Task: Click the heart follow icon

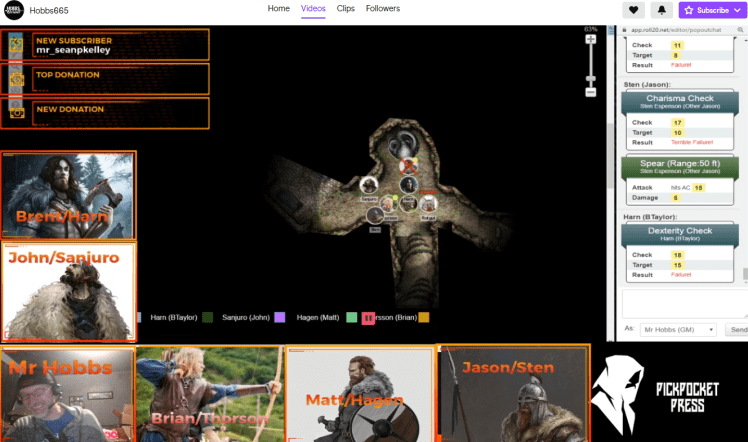Action: 633,10
